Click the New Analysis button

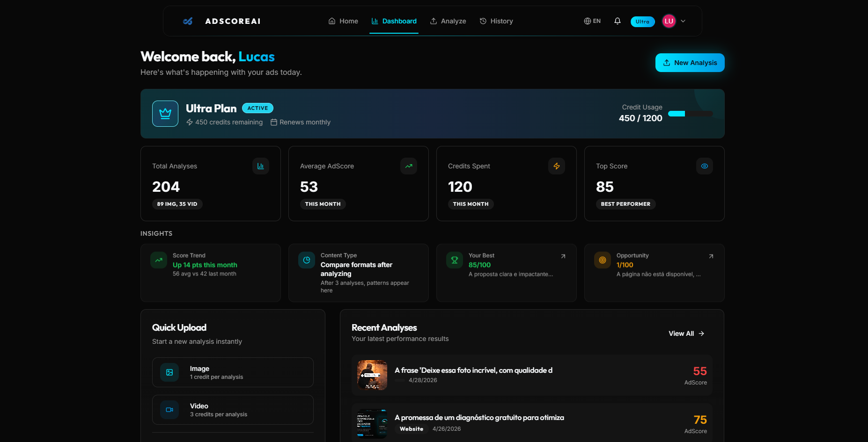[x=689, y=62]
